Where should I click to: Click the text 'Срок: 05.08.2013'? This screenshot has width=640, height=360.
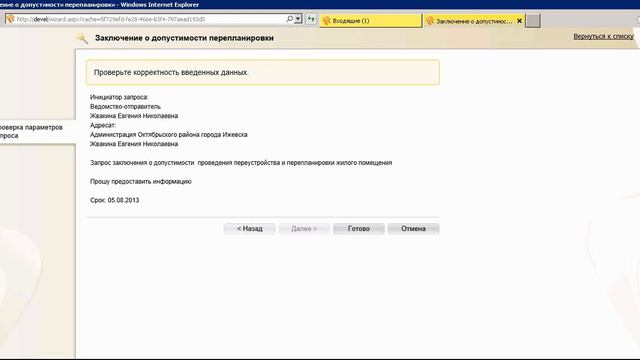(x=115, y=200)
